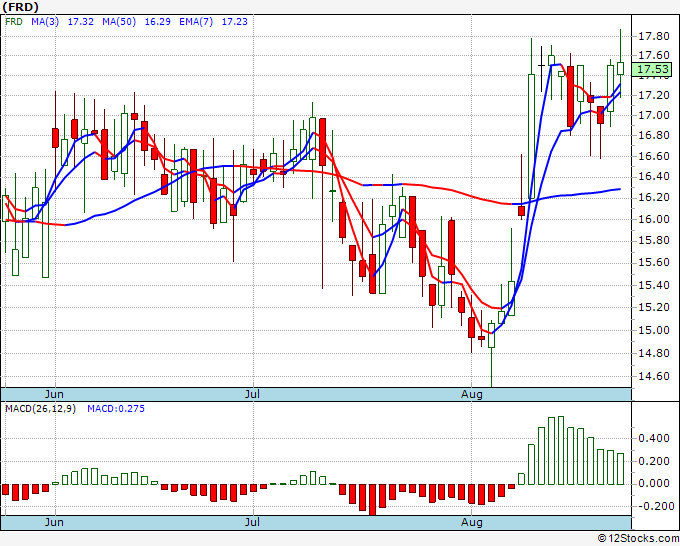Click the 15.40 price axis label
Image resolution: width=680 pixels, height=546 pixels.
pyautogui.click(x=654, y=285)
